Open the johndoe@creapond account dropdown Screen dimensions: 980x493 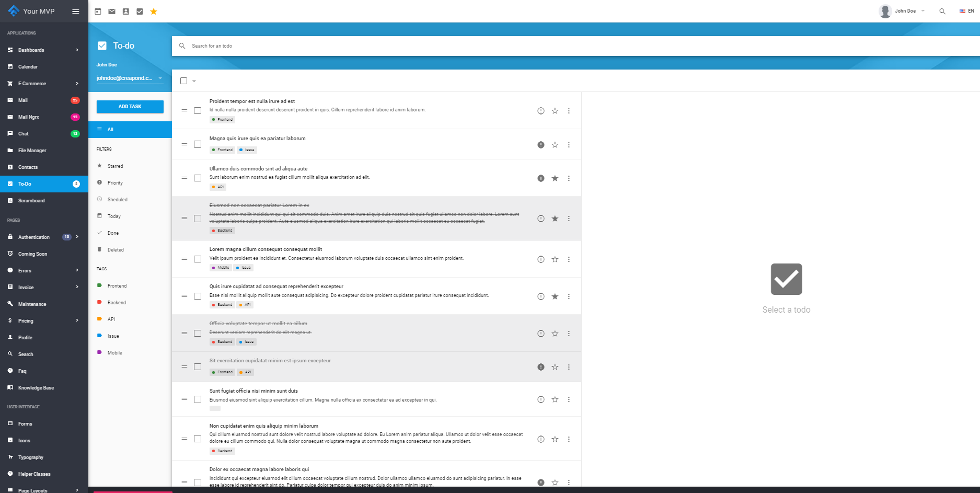pos(130,78)
